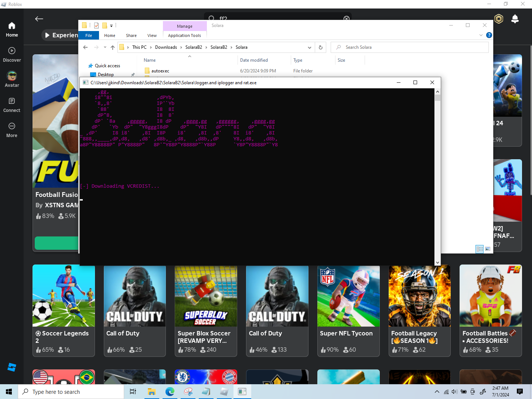Click Explorer New Folder quick access icon
The image size is (532, 399).
tap(105, 25)
